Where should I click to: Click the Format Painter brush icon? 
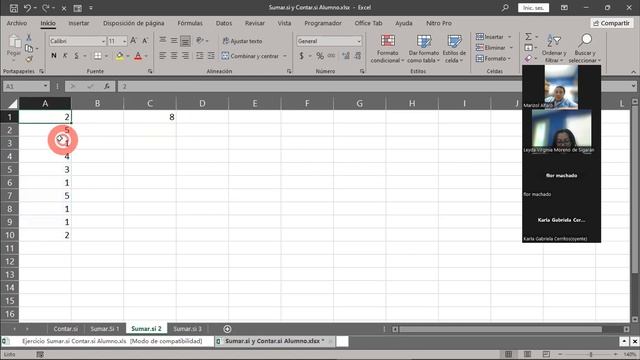coord(29,60)
